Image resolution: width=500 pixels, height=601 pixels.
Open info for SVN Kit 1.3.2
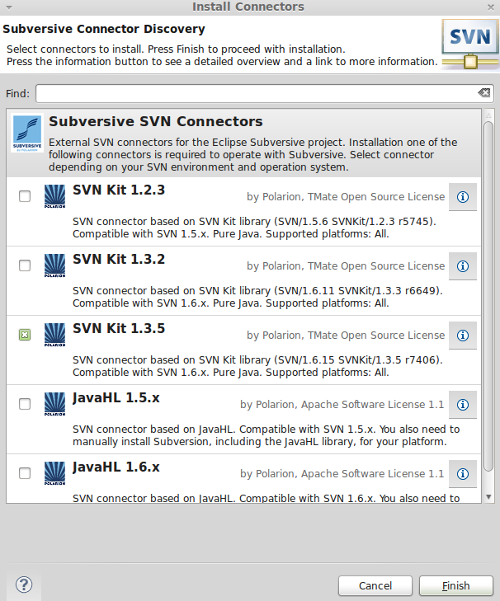(x=463, y=266)
